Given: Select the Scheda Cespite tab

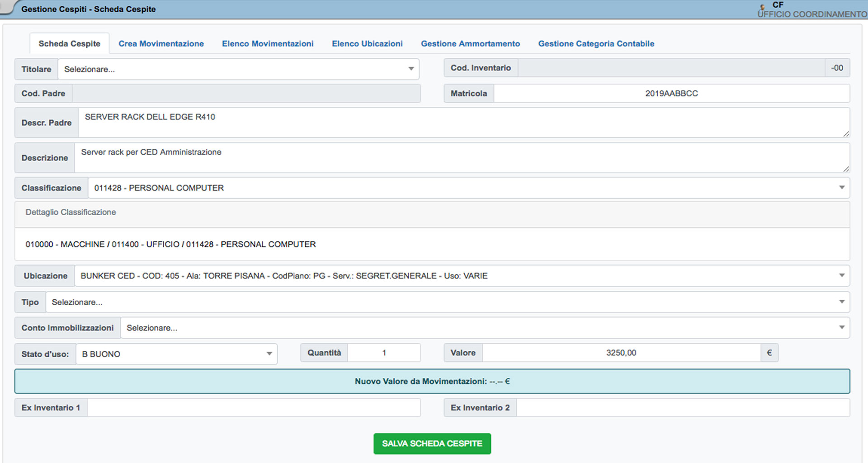Looking at the screenshot, I should click(x=69, y=43).
